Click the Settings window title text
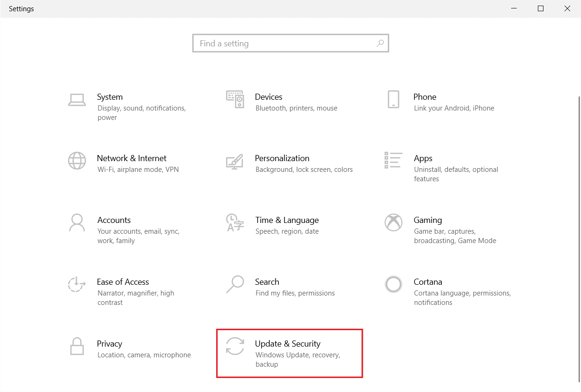581x392 pixels. (21, 8)
